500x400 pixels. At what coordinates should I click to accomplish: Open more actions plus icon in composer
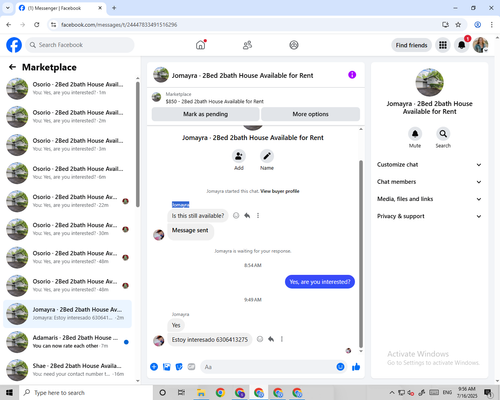154,367
